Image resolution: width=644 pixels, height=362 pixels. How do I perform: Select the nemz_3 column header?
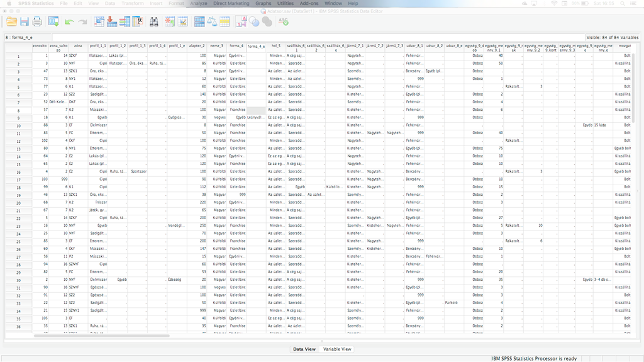coord(216,48)
